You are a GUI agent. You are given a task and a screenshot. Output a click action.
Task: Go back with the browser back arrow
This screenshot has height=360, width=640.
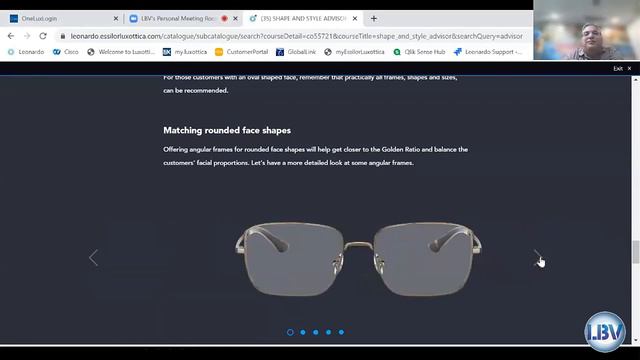pyautogui.click(x=11, y=36)
